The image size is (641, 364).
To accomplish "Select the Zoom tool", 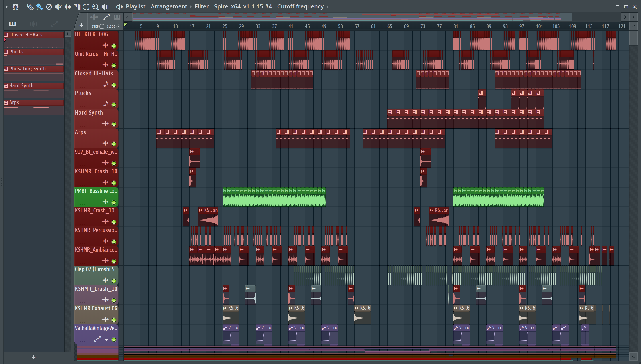I will [95, 7].
